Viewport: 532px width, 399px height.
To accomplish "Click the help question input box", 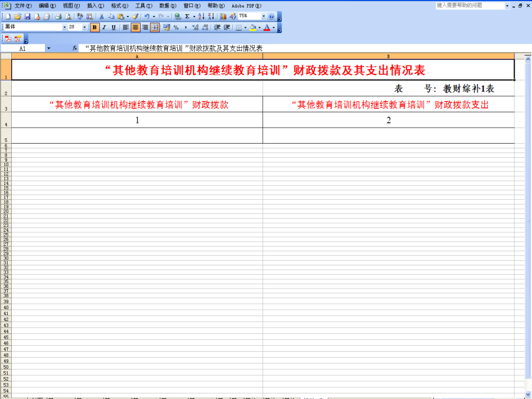I will 471,6.
